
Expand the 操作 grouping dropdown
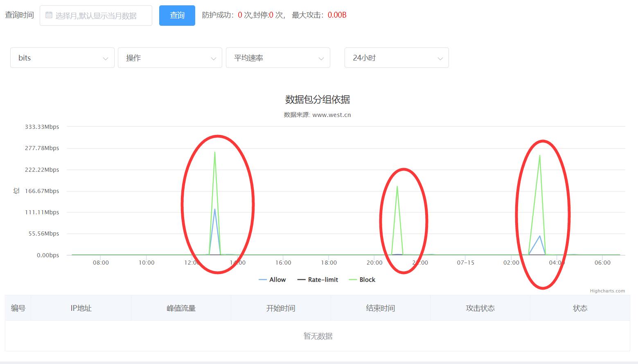tap(170, 58)
